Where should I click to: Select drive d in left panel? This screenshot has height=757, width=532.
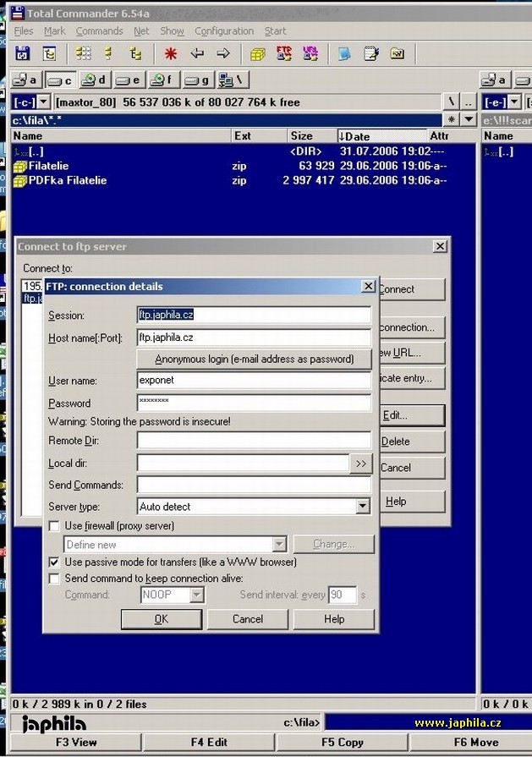coord(94,80)
